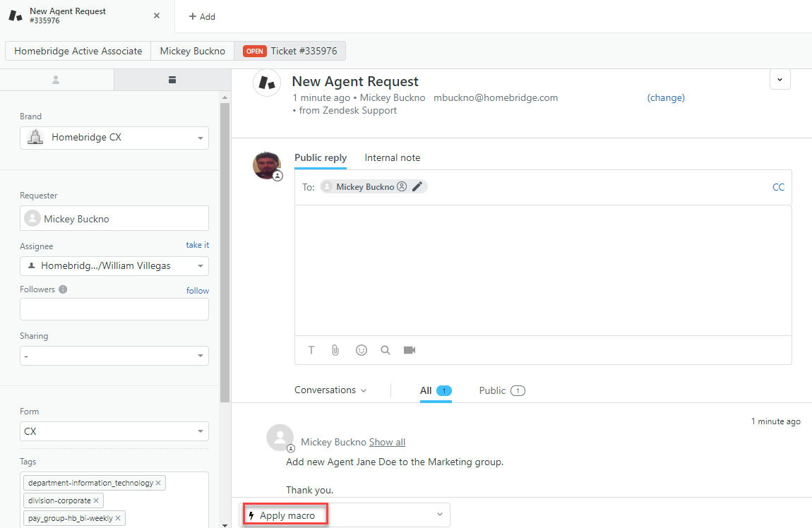Remove the department-information_technology tag
This screenshot has height=528, width=812.
point(158,483)
